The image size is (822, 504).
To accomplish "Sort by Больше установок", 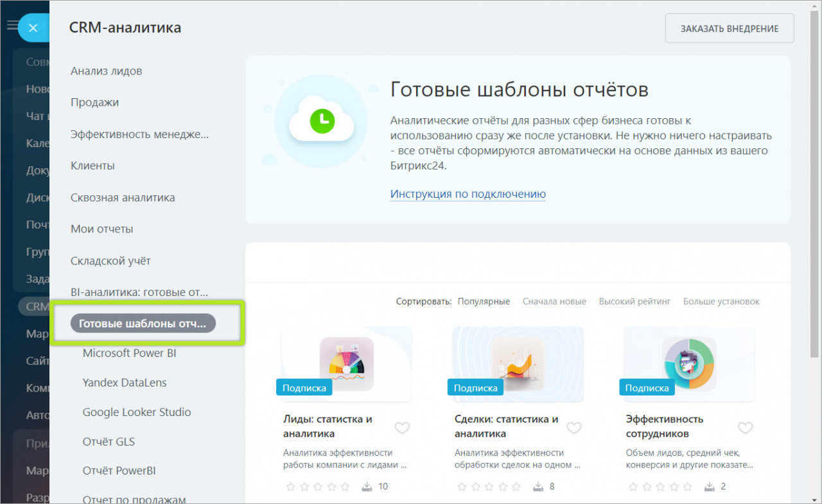I will (721, 301).
